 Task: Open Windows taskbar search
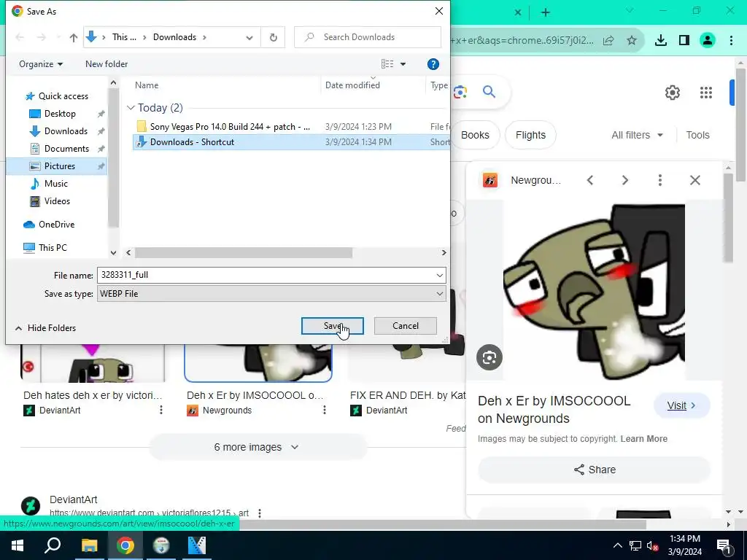click(53, 545)
